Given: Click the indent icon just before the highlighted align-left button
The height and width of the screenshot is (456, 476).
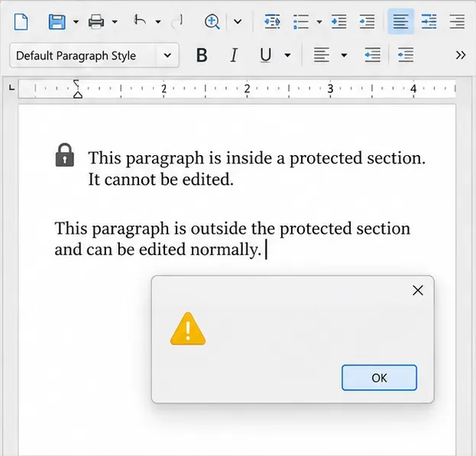Looking at the screenshot, I should (367, 21).
